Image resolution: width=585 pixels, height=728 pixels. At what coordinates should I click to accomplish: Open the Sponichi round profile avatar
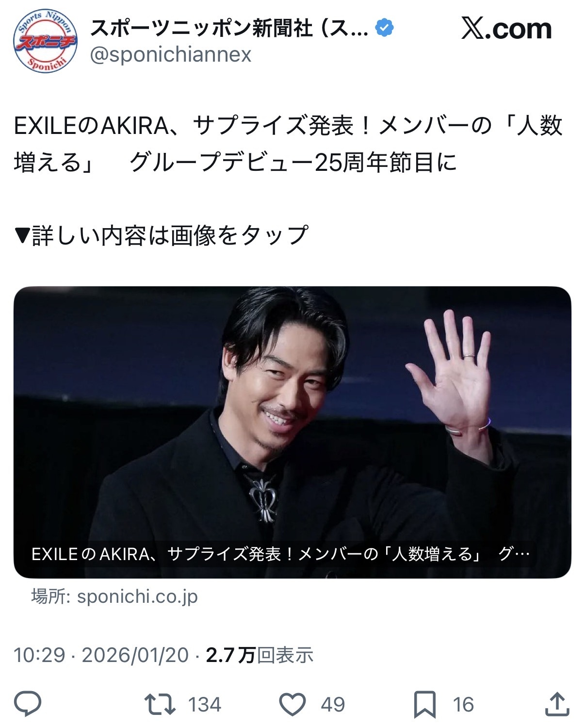(45, 41)
